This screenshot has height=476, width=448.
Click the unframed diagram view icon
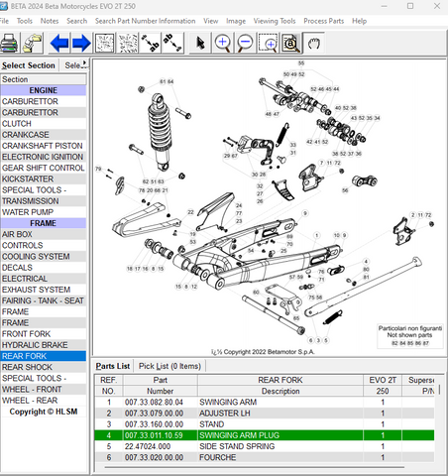[128, 43]
